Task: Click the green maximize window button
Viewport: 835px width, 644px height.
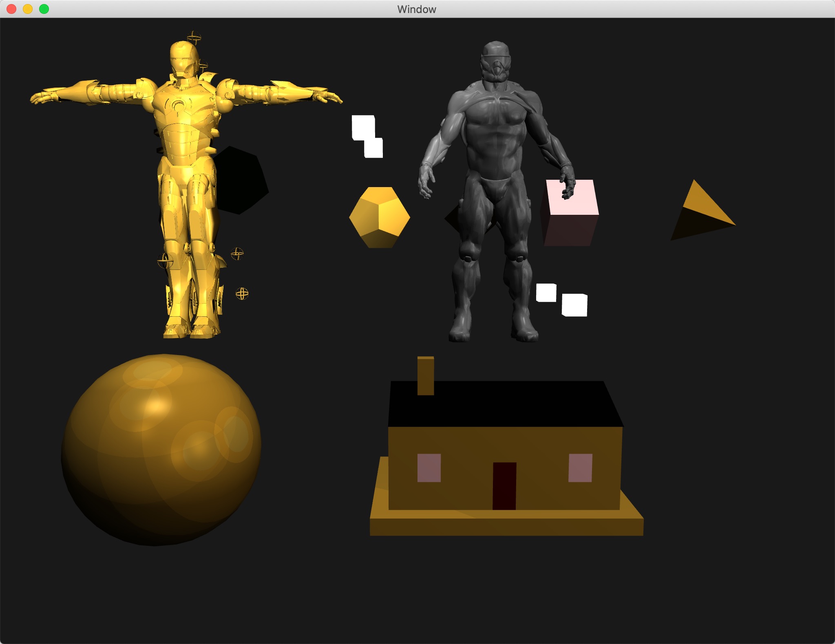Action: [x=44, y=9]
